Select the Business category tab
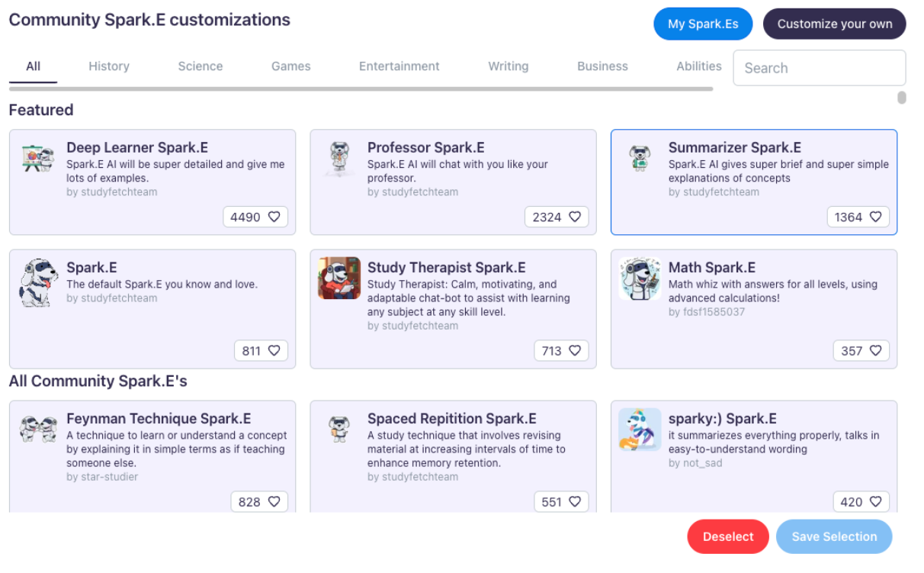The width and height of the screenshot is (924, 573). 602,66
